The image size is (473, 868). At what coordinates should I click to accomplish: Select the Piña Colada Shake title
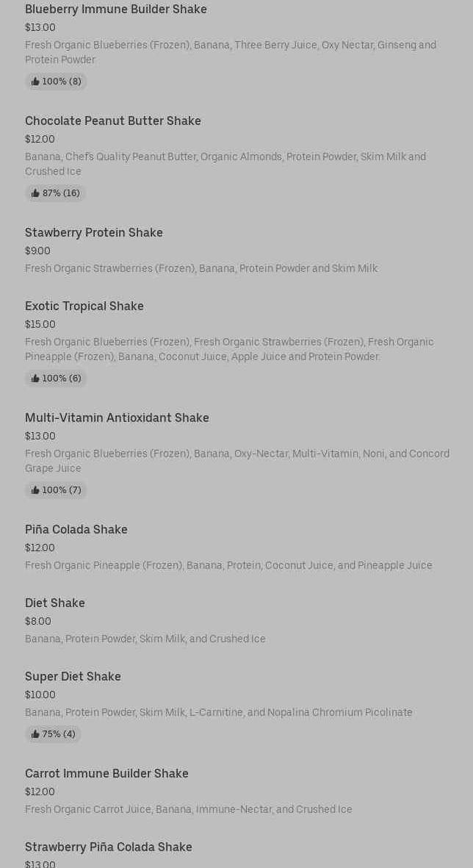[76, 529]
